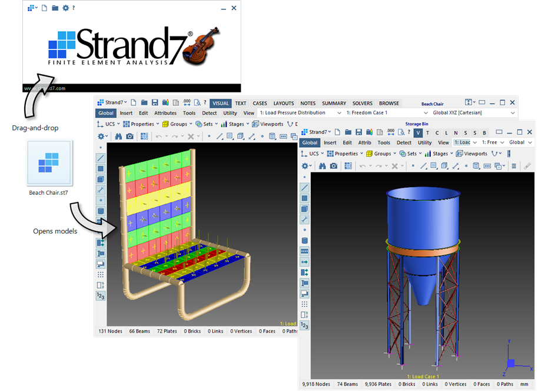
Task: Choose link select tool in Storage Bin toolbar
Action: tap(456, 166)
